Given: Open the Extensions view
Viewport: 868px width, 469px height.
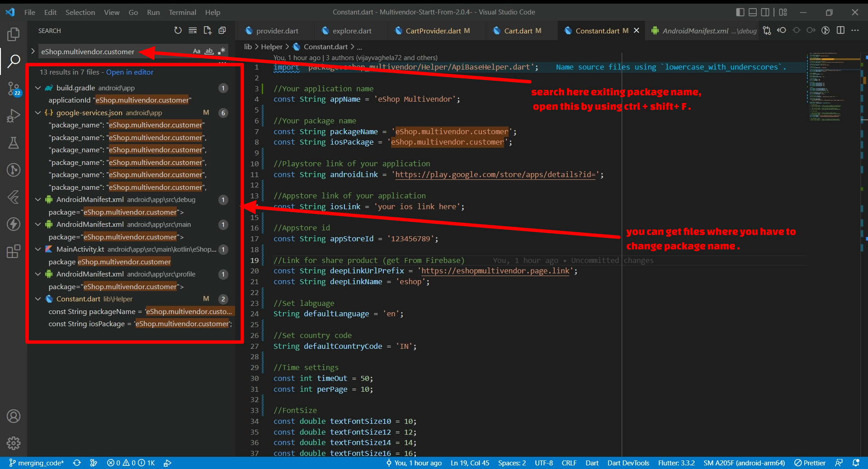Looking at the screenshot, I should click(14, 251).
